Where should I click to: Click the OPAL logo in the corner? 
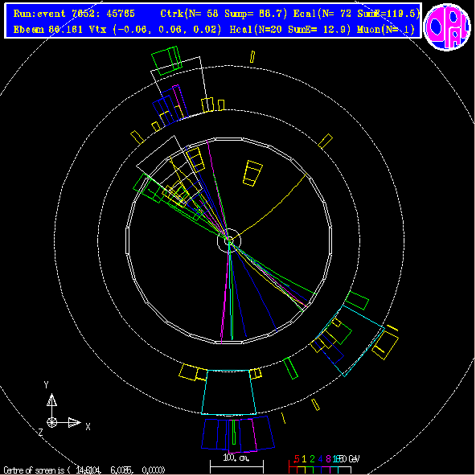[446, 27]
